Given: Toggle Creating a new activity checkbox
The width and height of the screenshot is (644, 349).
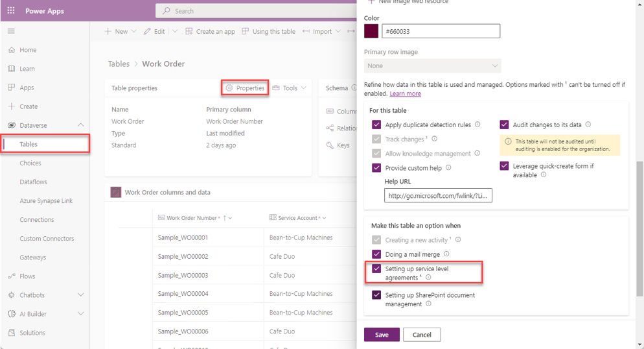Looking at the screenshot, I should pyautogui.click(x=376, y=239).
